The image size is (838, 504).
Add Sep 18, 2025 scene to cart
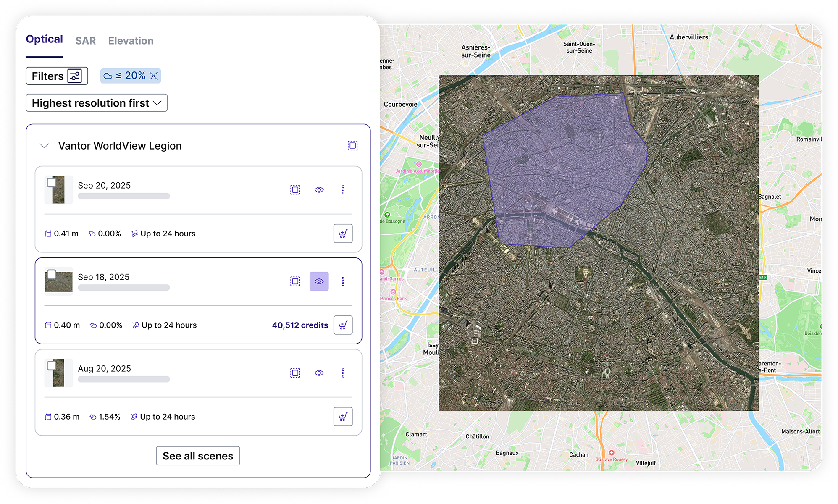click(343, 325)
